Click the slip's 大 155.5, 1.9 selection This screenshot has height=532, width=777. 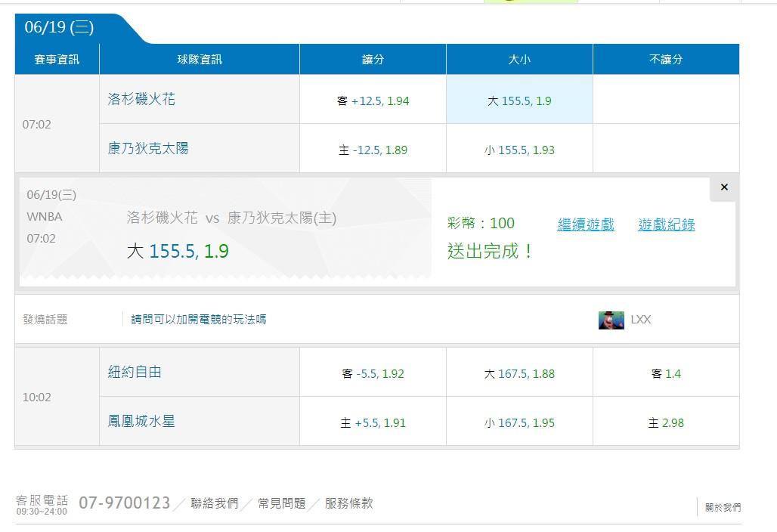pyautogui.click(x=178, y=251)
